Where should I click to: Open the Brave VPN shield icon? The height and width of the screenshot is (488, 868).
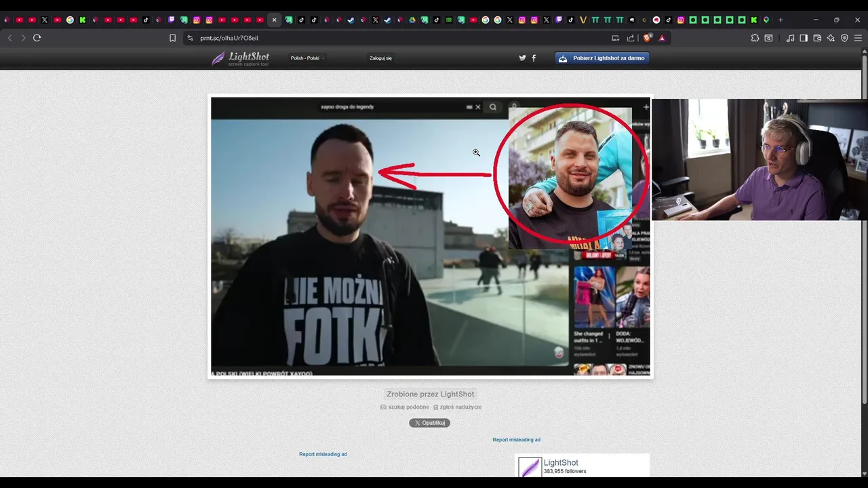click(x=844, y=38)
